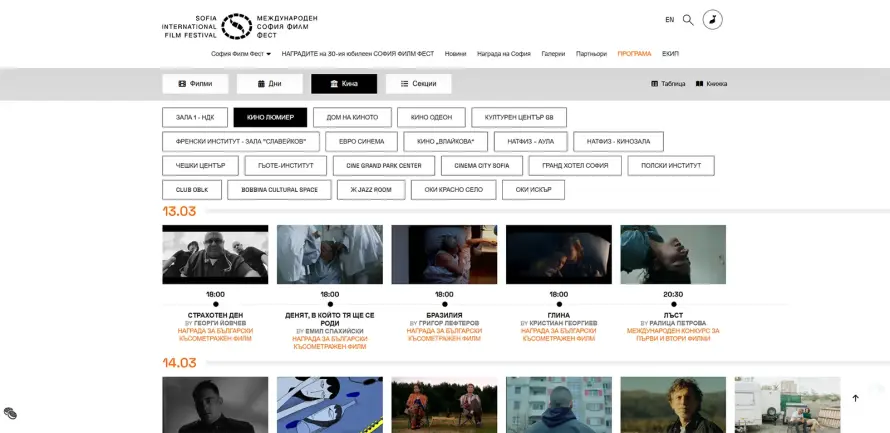Select the ПРОГРАМА menu item
This screenshot has width=890, height=433.
[x=634, y=54]
